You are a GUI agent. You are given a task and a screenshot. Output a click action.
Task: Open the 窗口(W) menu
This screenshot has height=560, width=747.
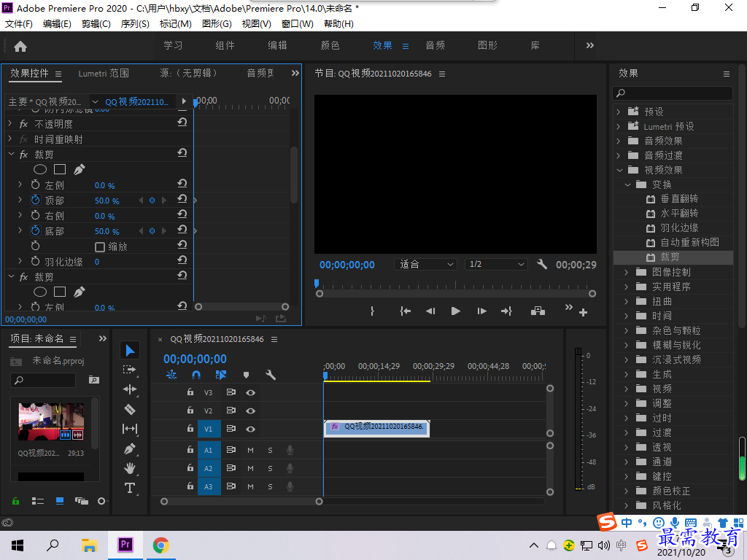pyautogui.click(x=298, y=24)
